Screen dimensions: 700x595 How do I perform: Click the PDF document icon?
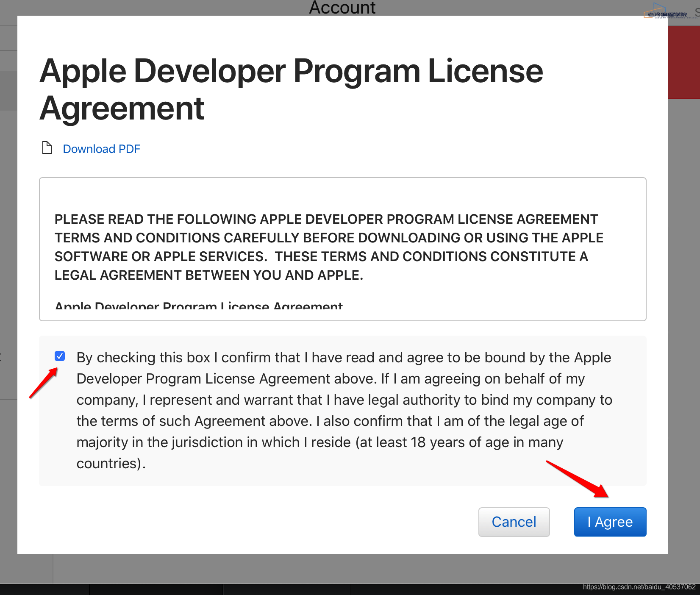(x=47, y=148)
